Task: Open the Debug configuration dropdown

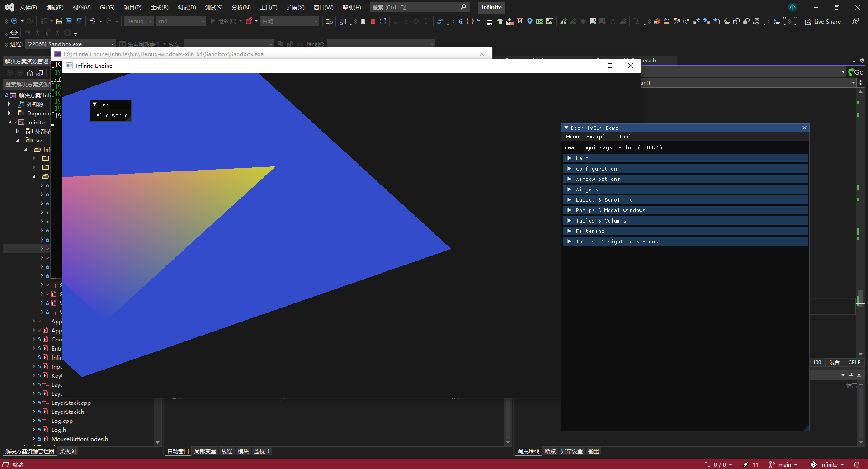Action: click(x=139, y=21)
